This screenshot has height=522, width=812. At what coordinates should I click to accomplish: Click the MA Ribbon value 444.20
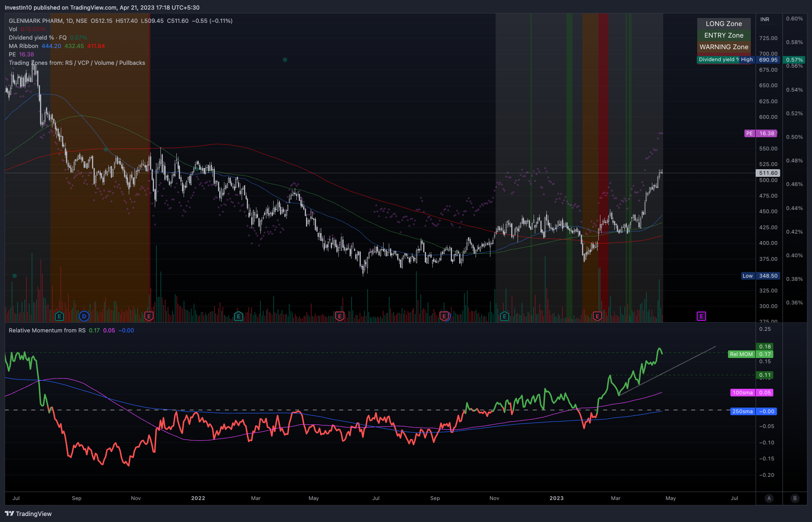point(51,46)
